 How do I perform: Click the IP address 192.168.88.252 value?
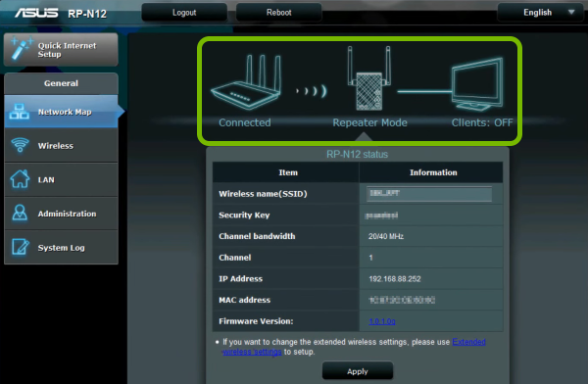pyautogui.click(x=395, y=279)
